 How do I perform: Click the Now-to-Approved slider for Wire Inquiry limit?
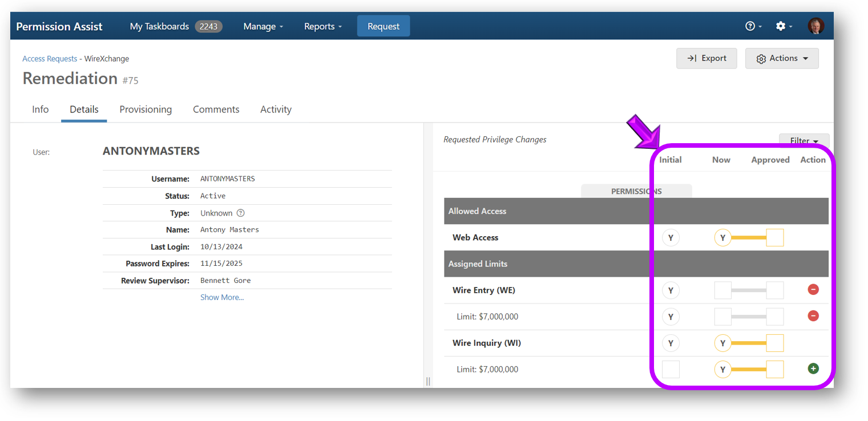click(x=749, y=369)
